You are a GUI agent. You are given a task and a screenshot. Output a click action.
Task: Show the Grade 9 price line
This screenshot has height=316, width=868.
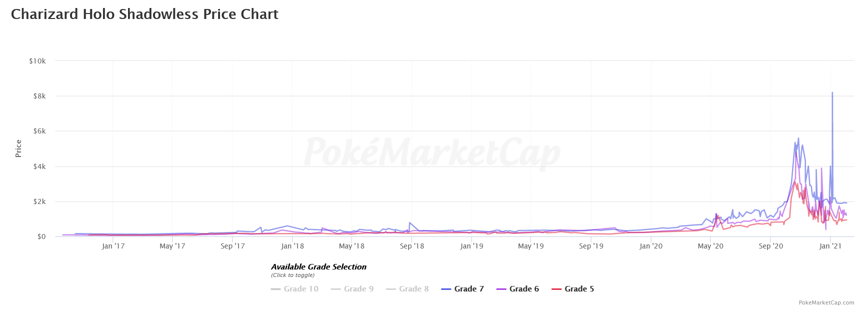pyautogui.click(x=358, y=289)
